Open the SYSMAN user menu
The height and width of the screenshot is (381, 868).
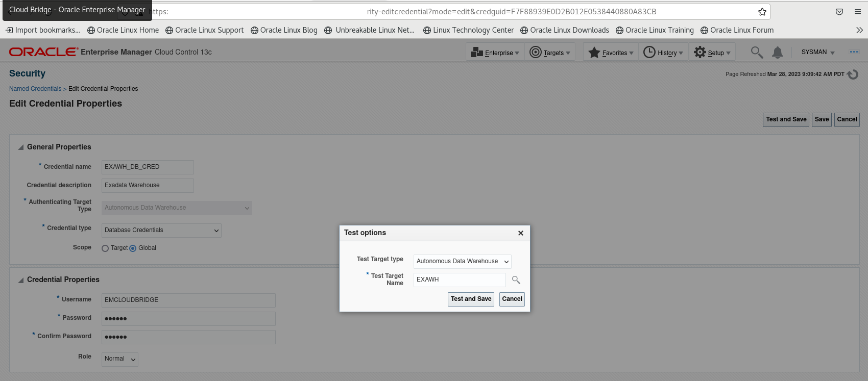pos(818,52)
